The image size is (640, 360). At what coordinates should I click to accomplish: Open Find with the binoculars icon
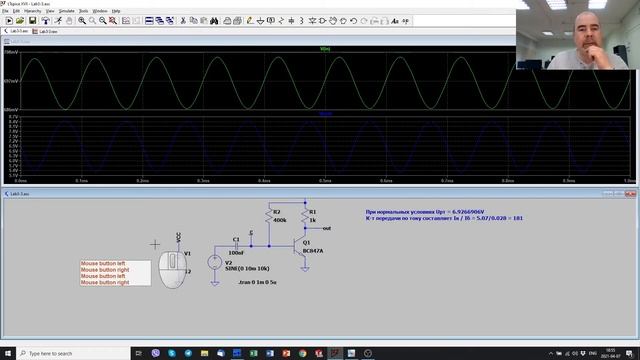tap(214, 21)
